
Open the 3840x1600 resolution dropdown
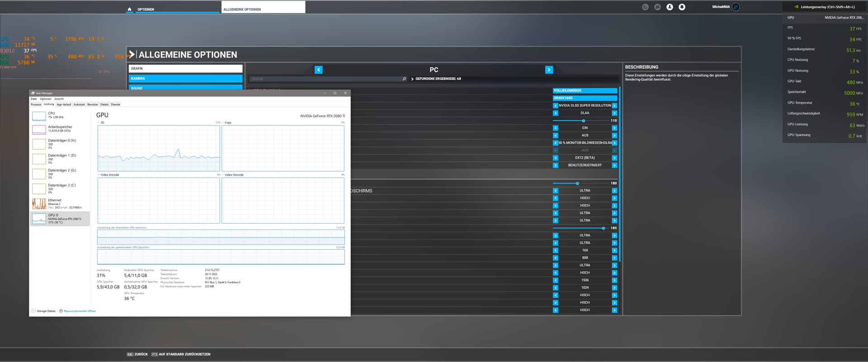coord(585,98)
